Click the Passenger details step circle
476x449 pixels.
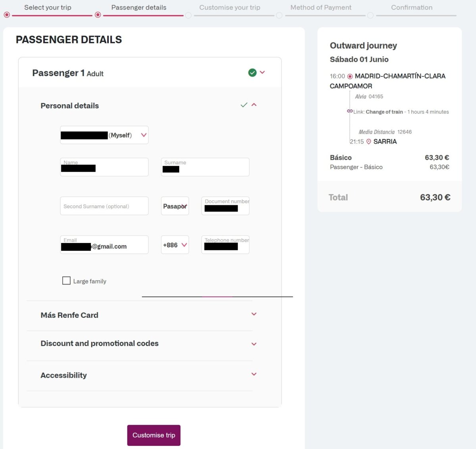98,15
